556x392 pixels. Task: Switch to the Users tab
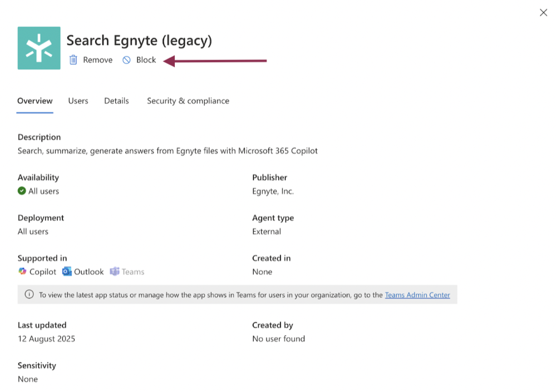(78, 101)
